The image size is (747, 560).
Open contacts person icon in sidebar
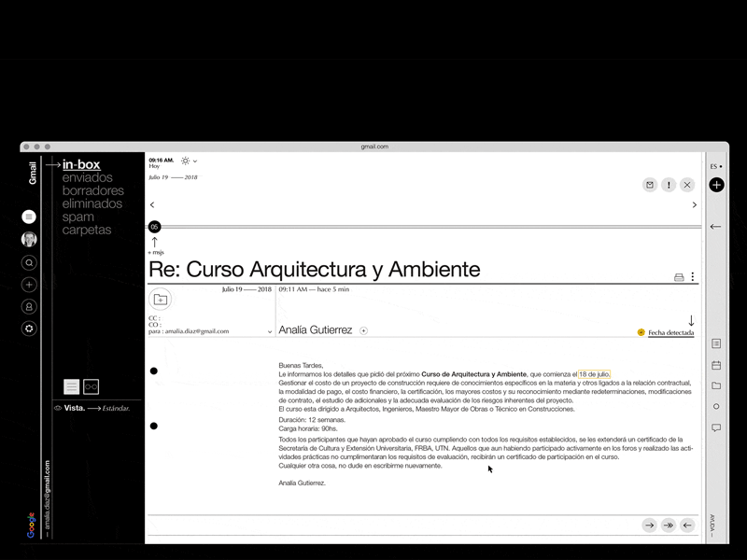point(29,306)
